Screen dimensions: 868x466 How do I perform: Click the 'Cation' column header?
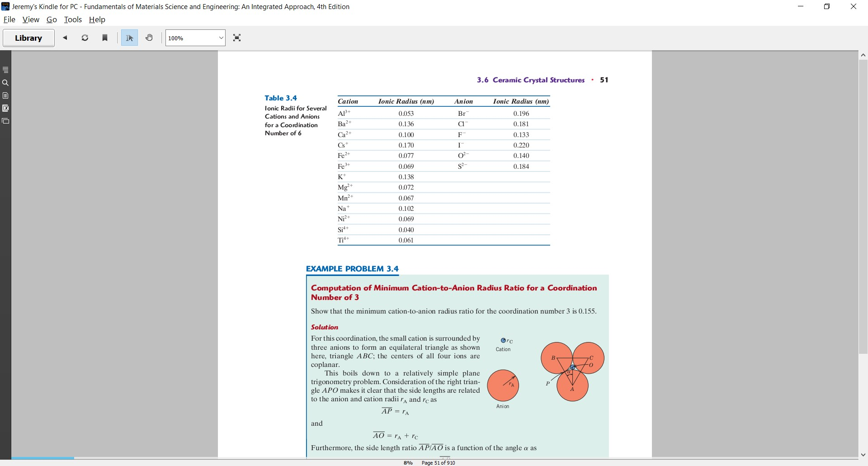pyautogui.click(x=348, y=101)
